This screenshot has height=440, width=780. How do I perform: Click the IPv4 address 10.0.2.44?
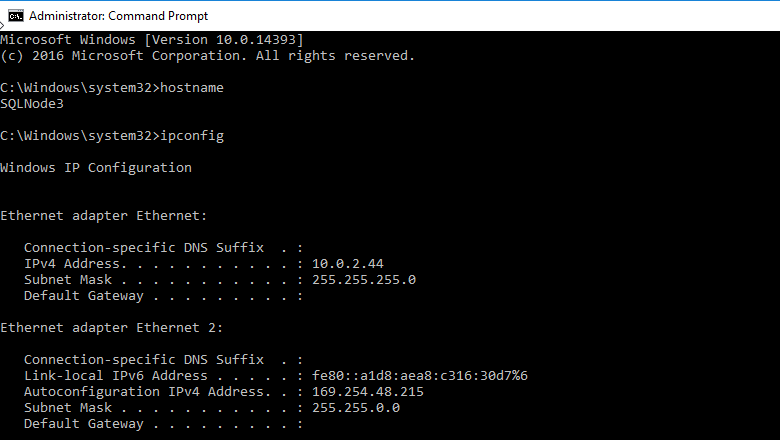click(348, 264)
